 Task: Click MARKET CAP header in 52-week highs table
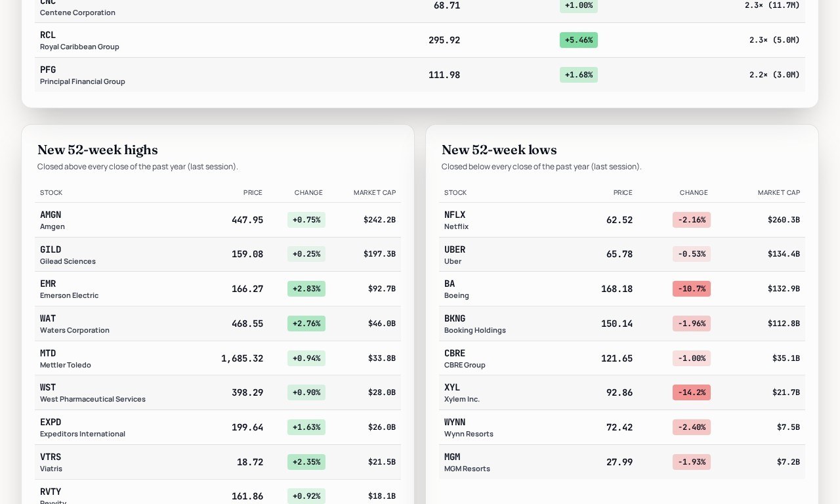375,193
